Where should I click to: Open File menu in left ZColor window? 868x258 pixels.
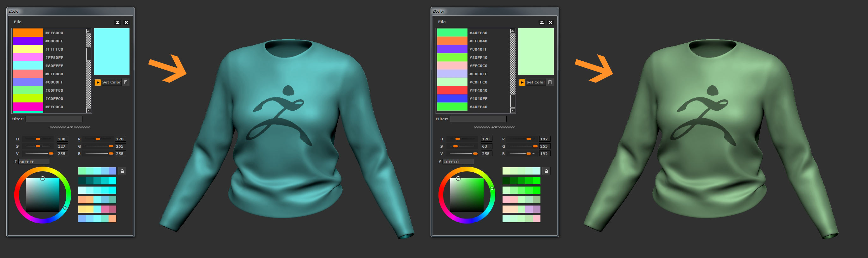[17, 22]
